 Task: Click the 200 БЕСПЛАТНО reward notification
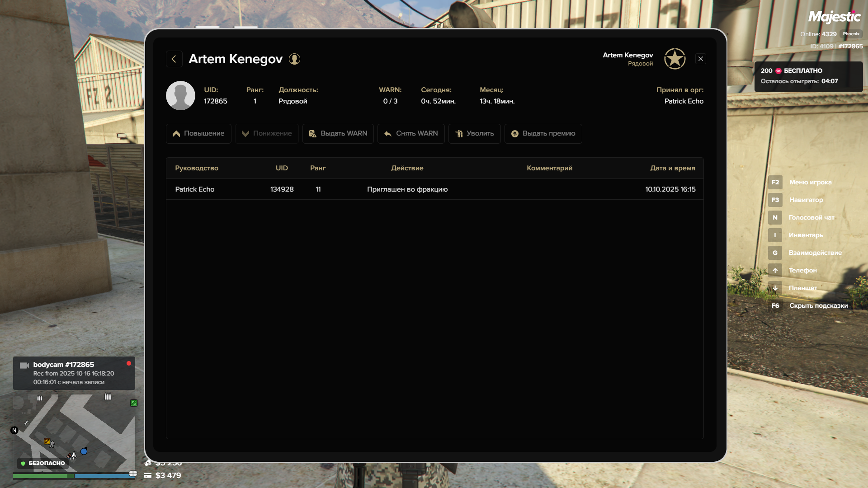808,76
